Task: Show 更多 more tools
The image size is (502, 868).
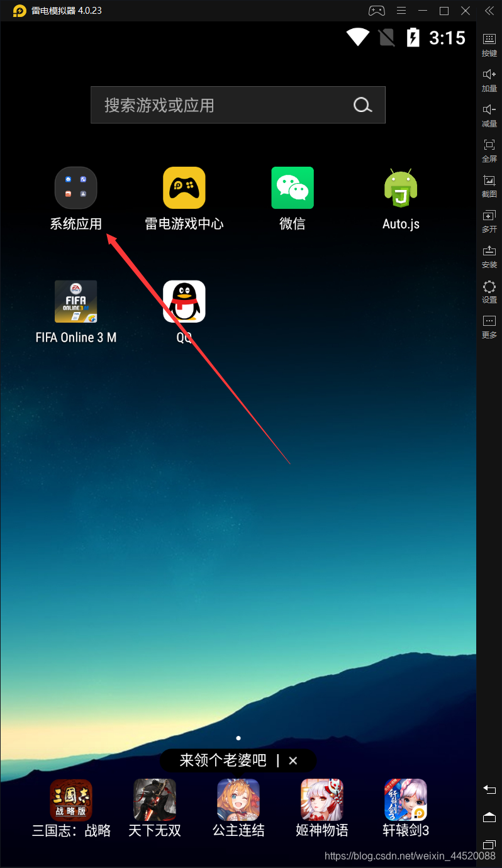Action: tap(489, 327)
